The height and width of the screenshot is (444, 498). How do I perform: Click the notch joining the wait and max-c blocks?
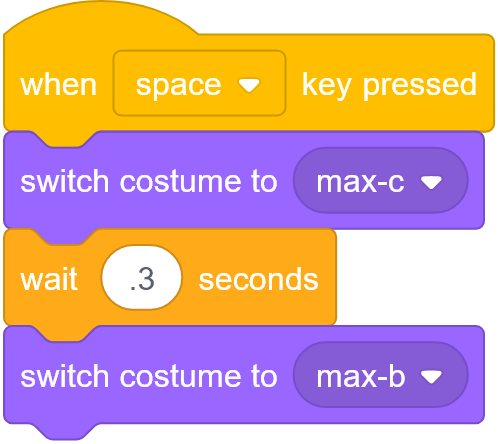click(x=66, y=237)
